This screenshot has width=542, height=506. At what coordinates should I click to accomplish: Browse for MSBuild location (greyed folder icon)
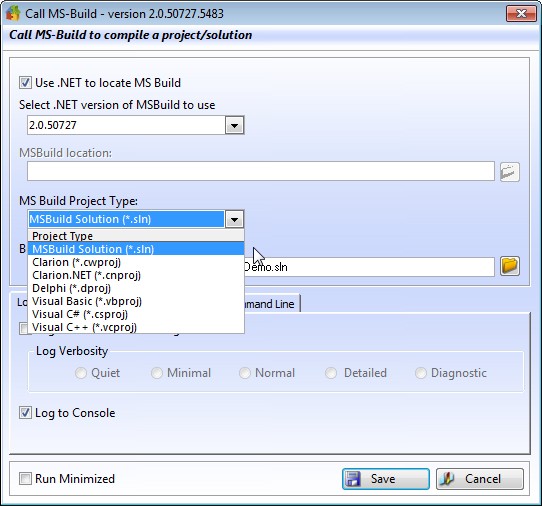pos(510,172)
